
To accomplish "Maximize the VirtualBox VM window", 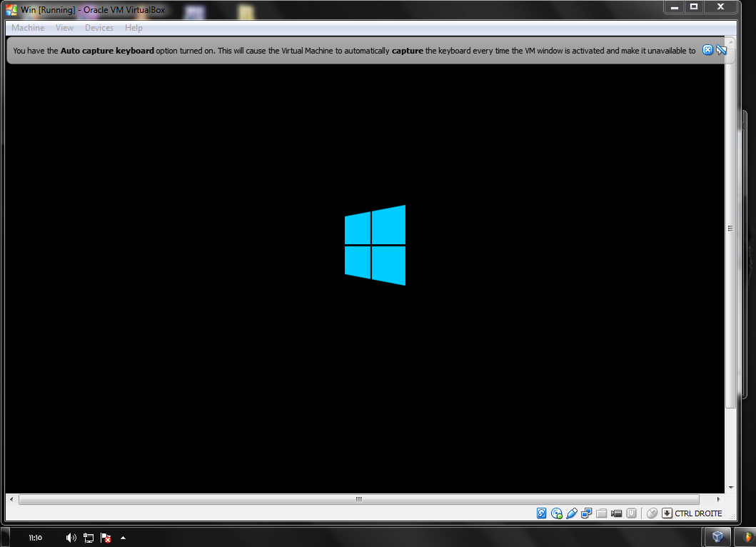I will tap(694, 6).
